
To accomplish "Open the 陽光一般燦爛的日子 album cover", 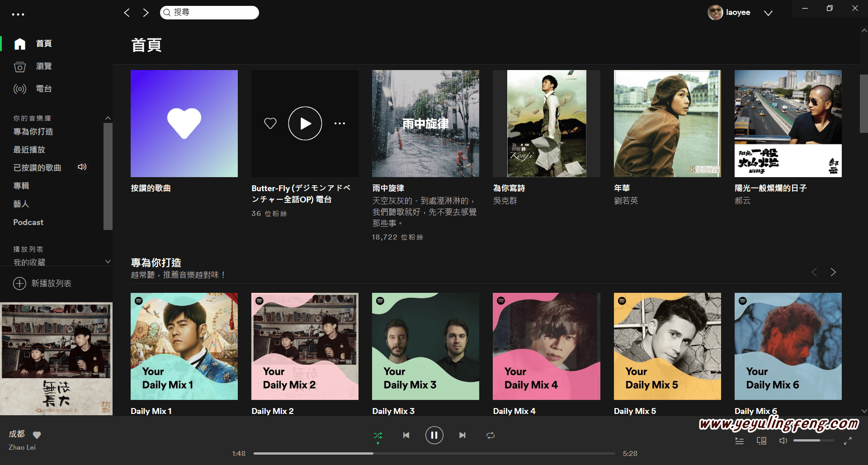I will tap(788, 123).
